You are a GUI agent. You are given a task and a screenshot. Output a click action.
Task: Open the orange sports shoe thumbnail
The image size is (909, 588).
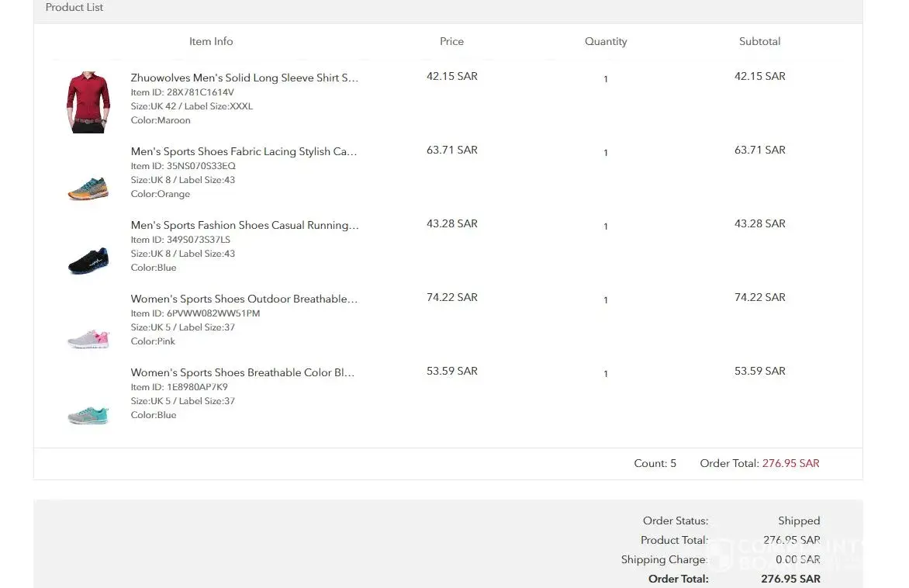click(88, 188)
